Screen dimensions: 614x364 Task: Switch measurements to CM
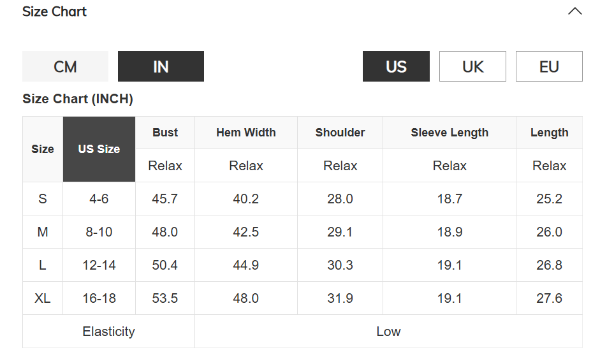coord(66,66)
